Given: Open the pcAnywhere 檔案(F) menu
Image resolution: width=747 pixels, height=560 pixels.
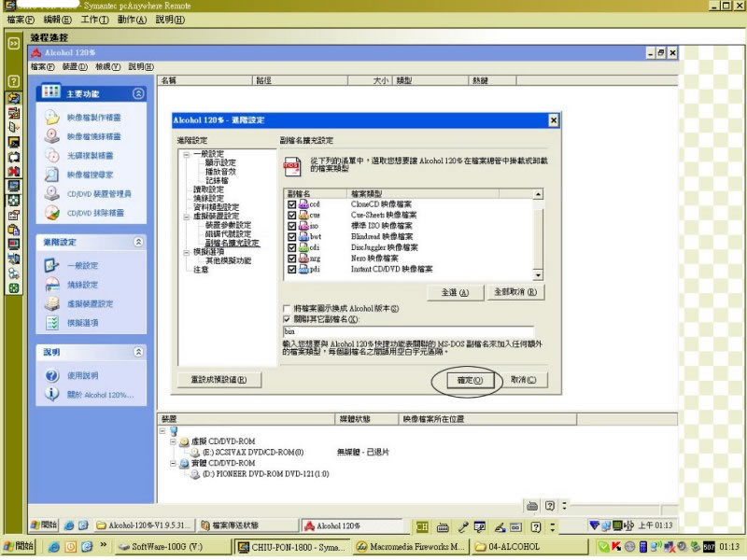Looking at the screenshot, I should 21,20.
